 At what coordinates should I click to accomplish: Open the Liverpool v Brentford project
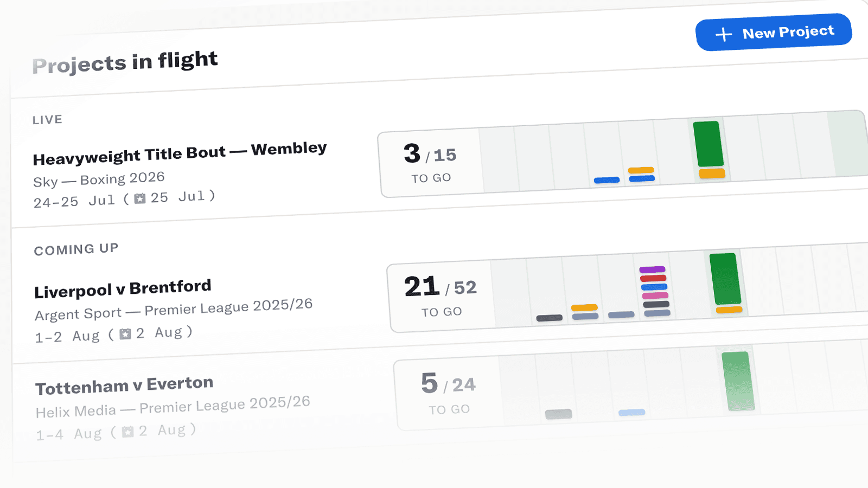(123, 289)
